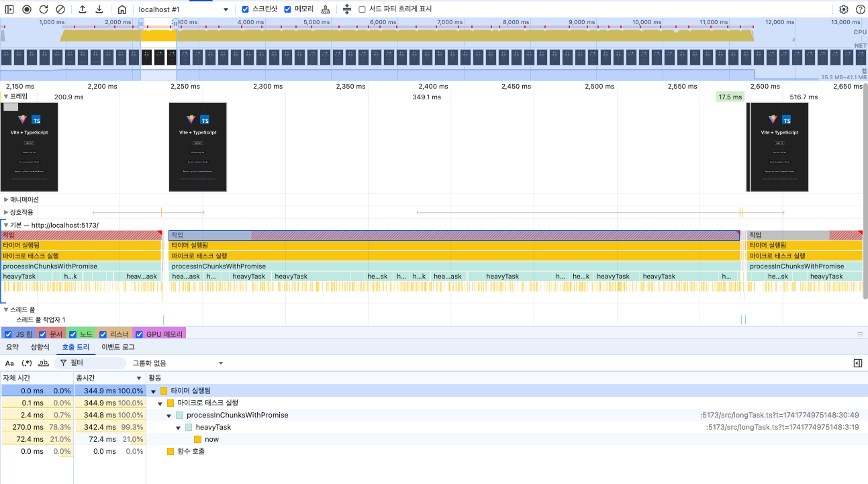The image size is (868, 484).
Task: Expand the 애니메이션 track
Action: click(6, 199)
